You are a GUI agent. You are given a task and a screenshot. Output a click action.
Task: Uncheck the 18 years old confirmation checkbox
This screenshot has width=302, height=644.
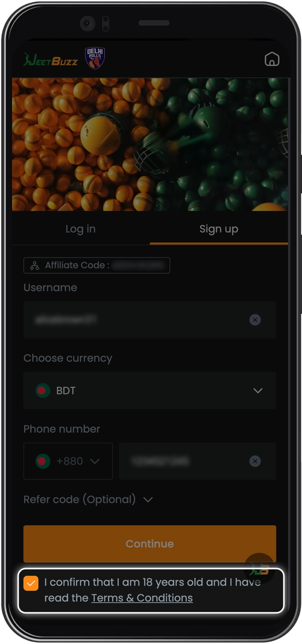[31, 583]
